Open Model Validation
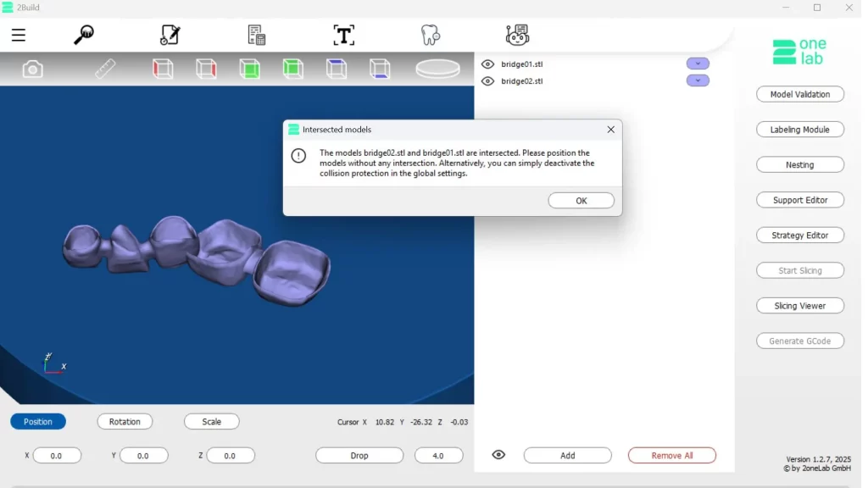The width and height of the screenshot is (868, 488). tap(800, 94)
